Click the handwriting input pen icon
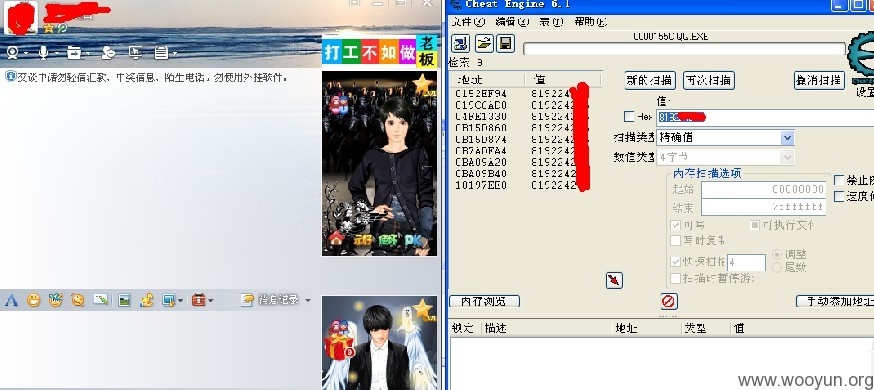Image resolution: width=874 pixels, height=390 pixels. coord(101,300)
